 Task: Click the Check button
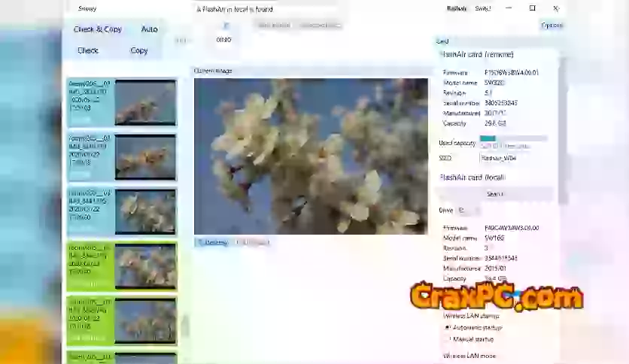[x=88, y=50]
